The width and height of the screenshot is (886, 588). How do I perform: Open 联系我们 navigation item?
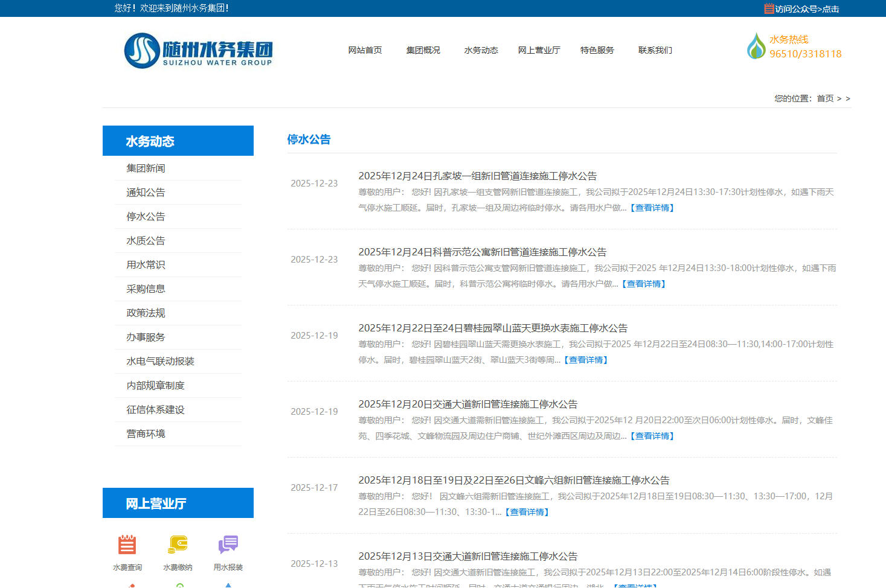coord(655,50)
